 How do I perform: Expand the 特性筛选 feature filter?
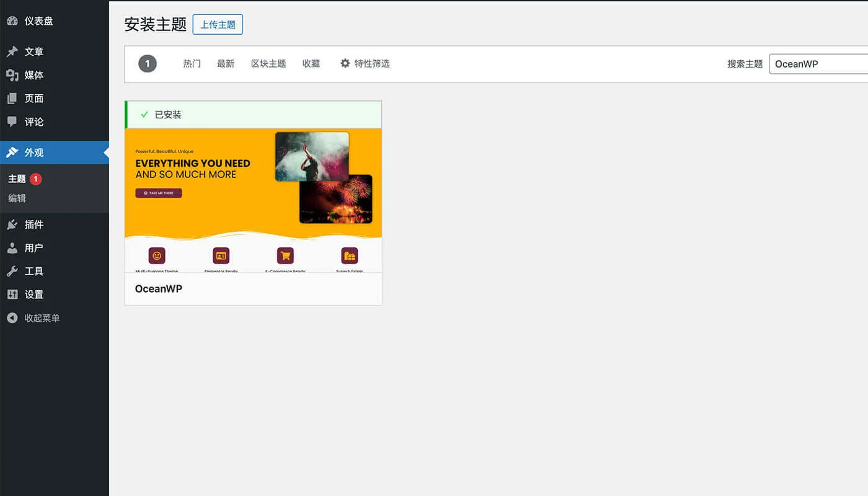pos(365,63)
